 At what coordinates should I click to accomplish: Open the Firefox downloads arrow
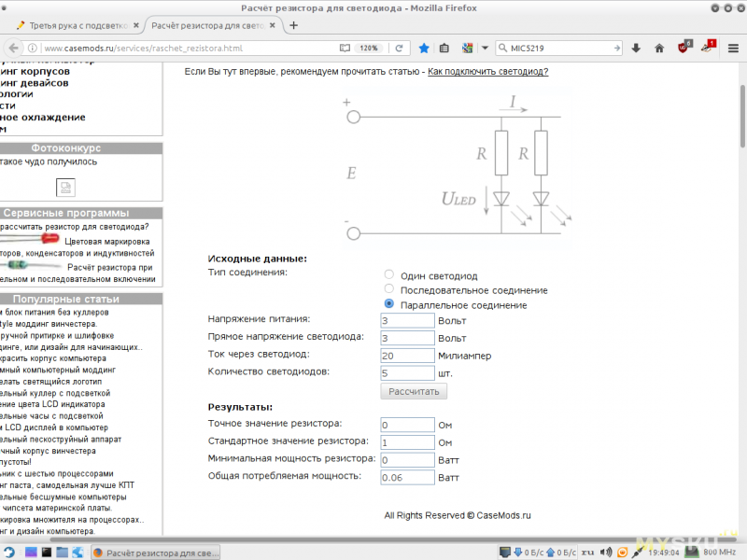pos(636,49)
